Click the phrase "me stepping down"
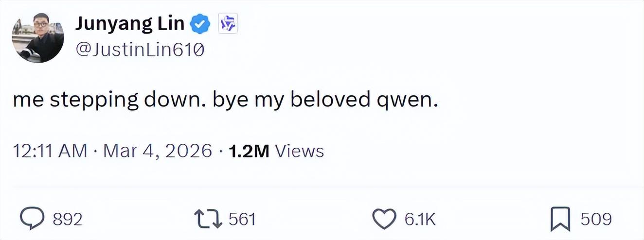644x240 pixels. 103,101
